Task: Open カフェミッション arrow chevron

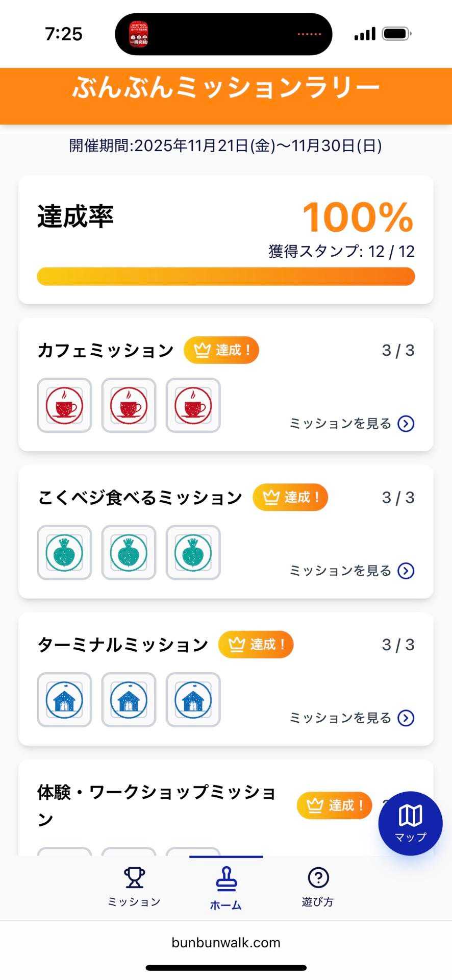Action: click(x=406, y=424)
